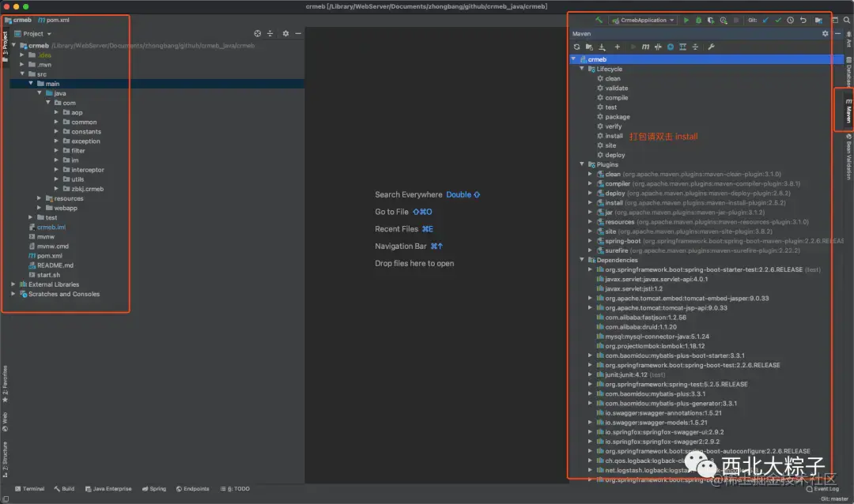
Task: Click Generate Sources and Update Folders icon
Action: [589, 47]
